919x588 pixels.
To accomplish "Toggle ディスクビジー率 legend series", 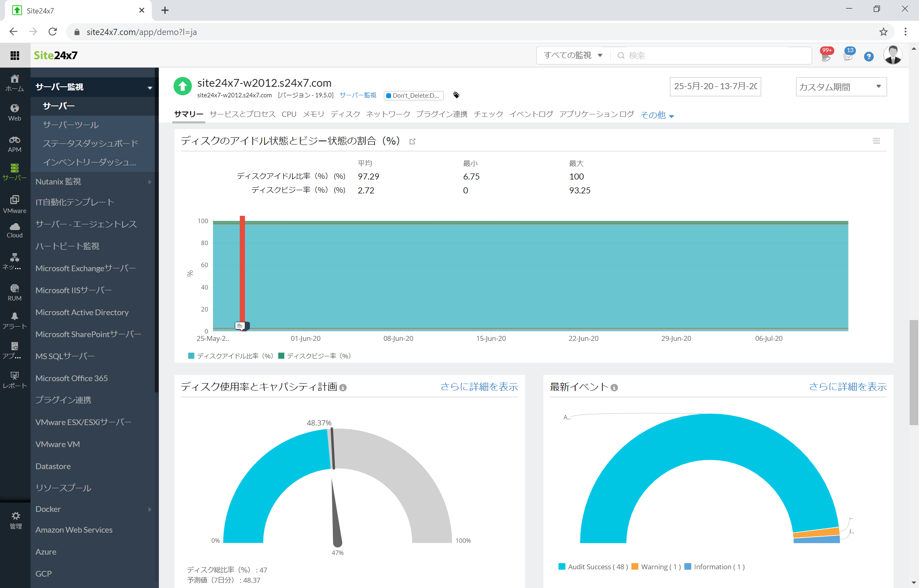I will [x=314, y=356].
